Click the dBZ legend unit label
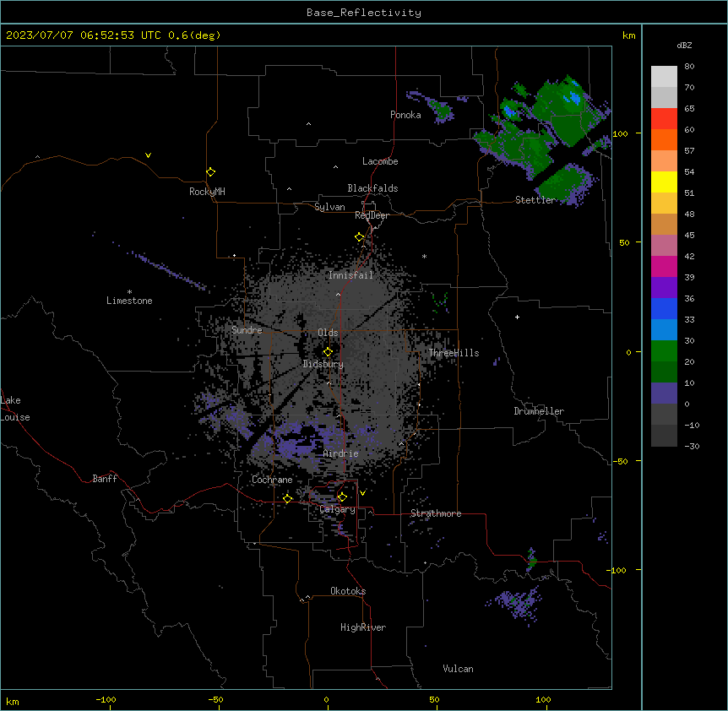Viewport: 728px width, 711px height. [x=684, y=45]
